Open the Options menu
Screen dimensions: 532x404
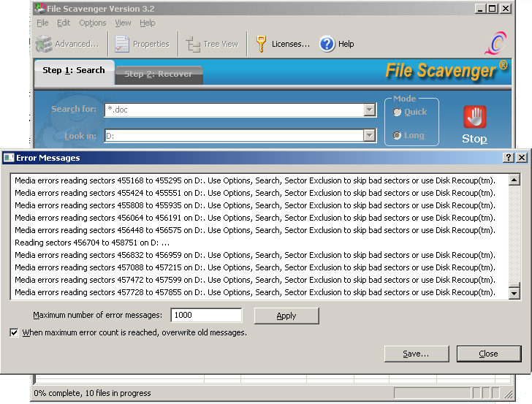[93, 23]
